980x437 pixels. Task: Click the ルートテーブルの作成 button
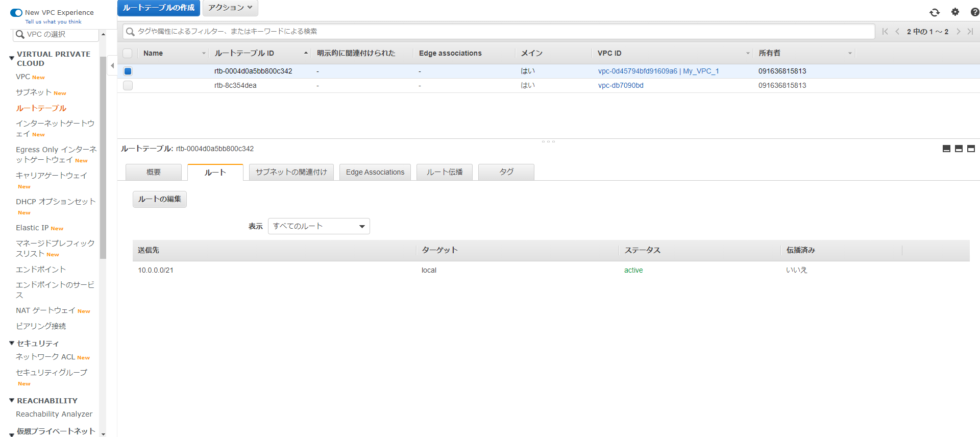click(x=159, y=8)
